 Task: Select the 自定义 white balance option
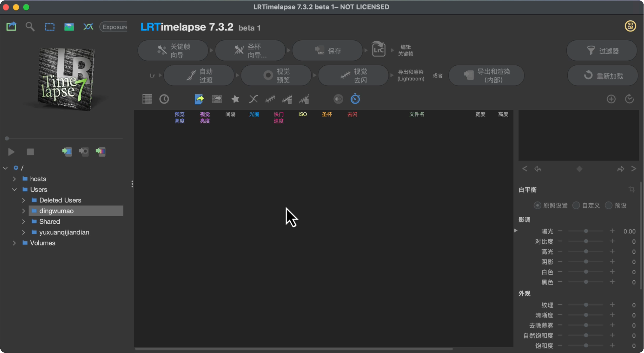[x=576, y=205]
